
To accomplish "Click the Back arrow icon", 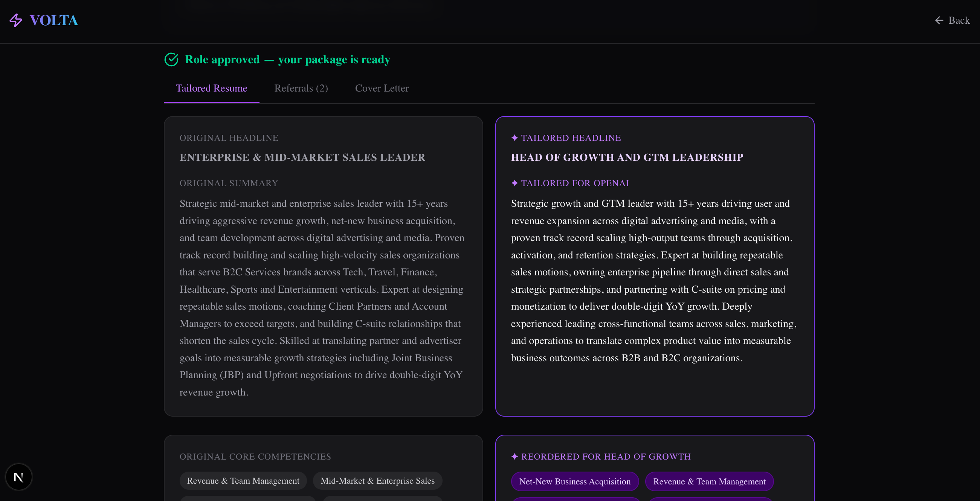I will [939, 21].
